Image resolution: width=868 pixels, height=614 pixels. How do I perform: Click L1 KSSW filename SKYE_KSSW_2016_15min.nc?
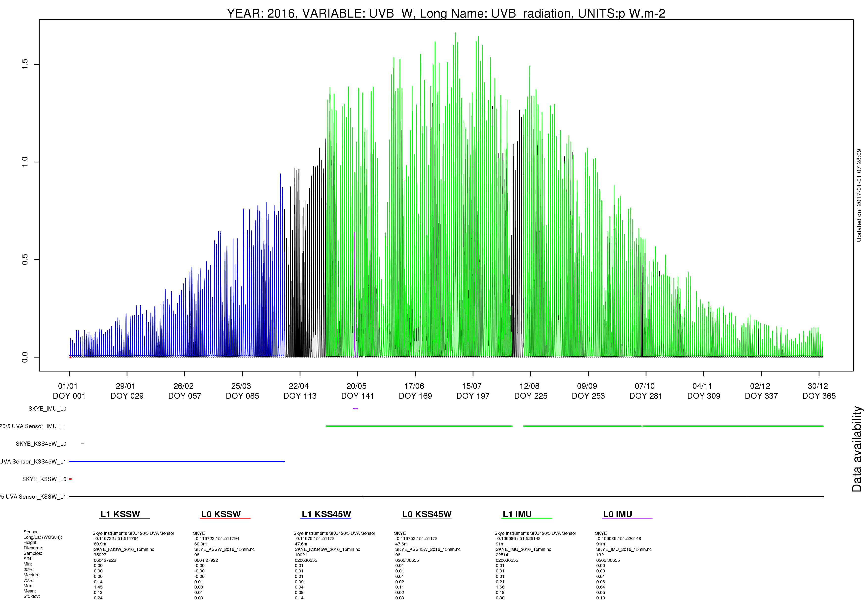[x=124, y=549]
